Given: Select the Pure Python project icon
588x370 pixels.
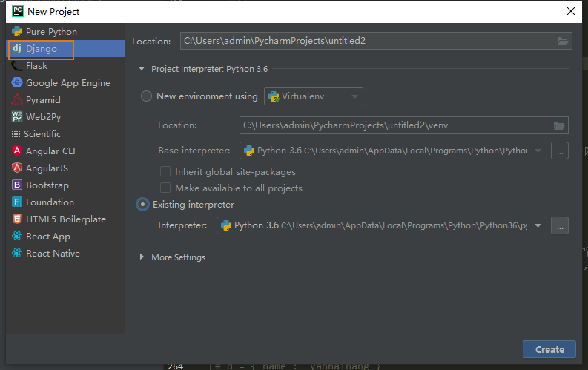Looking at the screenshot, I should 17,31.
